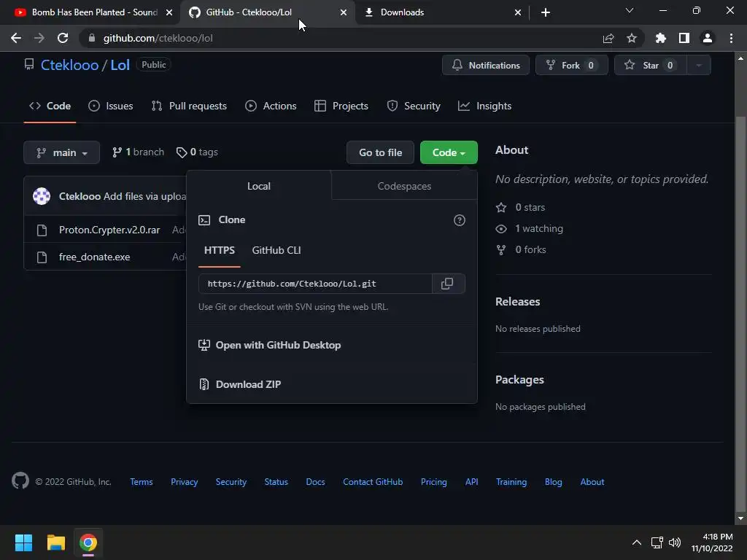Expand the Star lists dropdown arrow
The image size is (747, 560).
699,65
